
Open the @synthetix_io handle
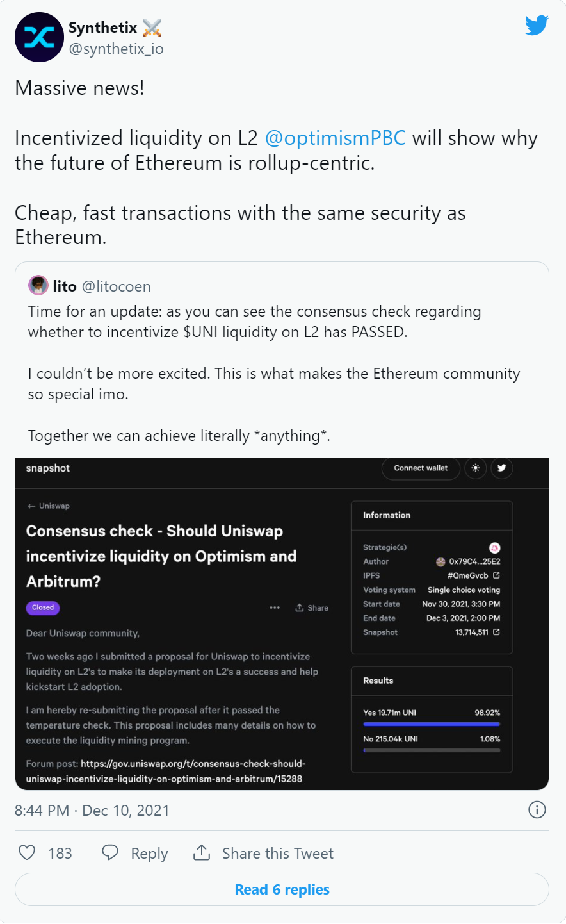[116, 49]
